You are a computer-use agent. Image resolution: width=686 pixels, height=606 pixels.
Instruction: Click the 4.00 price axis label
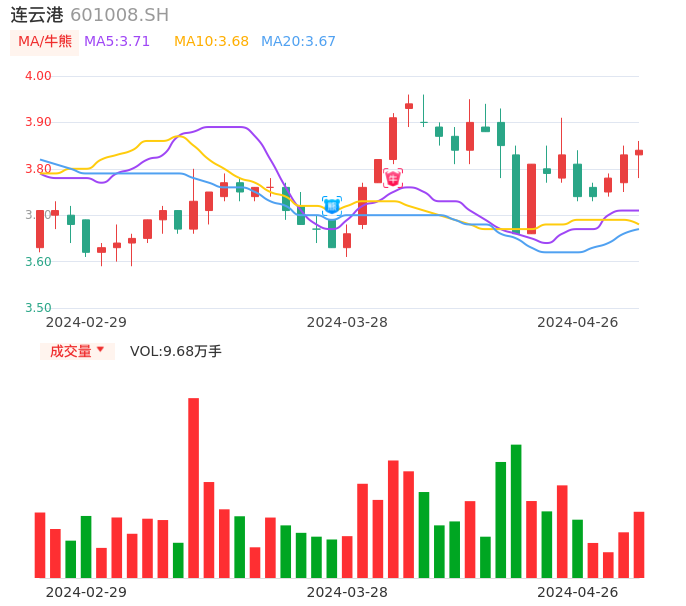pyautogui.click(x=38, y=76)
